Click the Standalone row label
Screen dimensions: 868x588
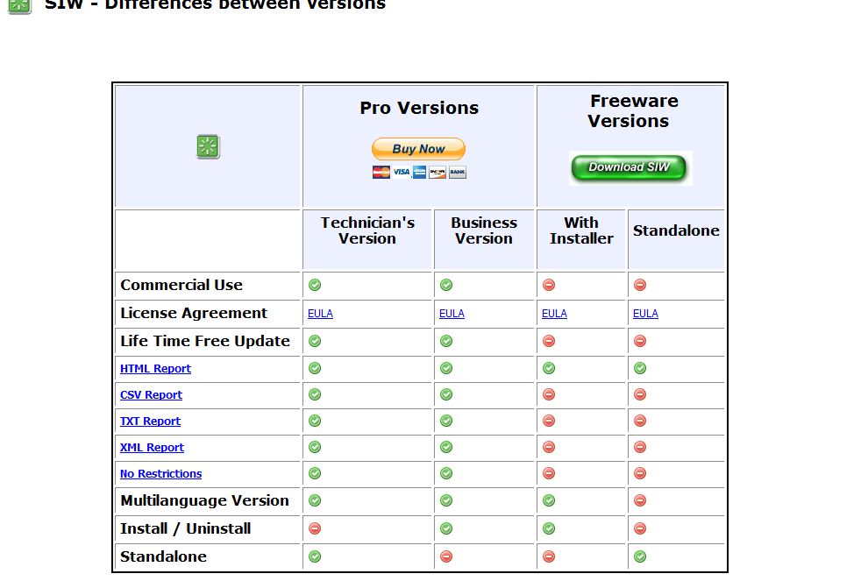tap(163, 556)
